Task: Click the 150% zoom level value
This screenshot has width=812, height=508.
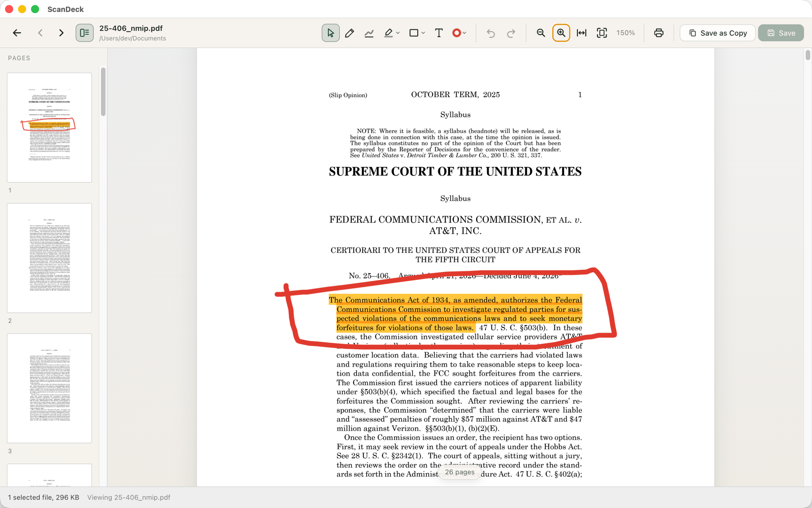Action: click(x=626, y=33)
